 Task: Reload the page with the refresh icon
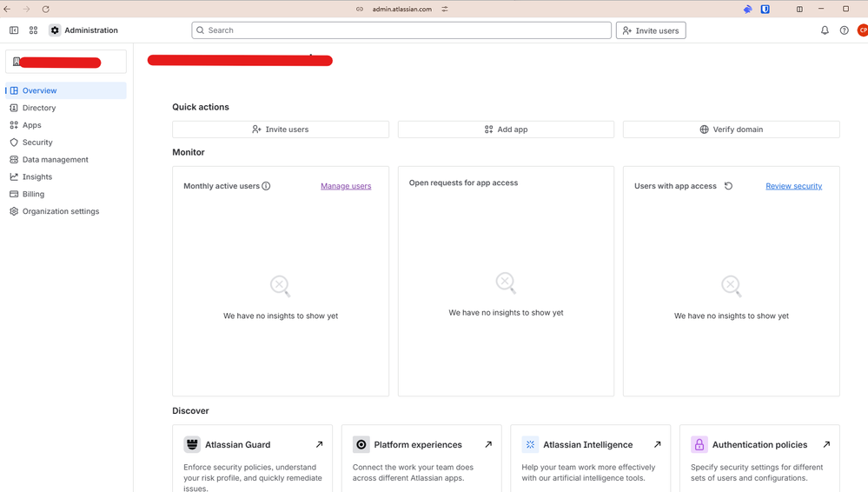(46, 9)
